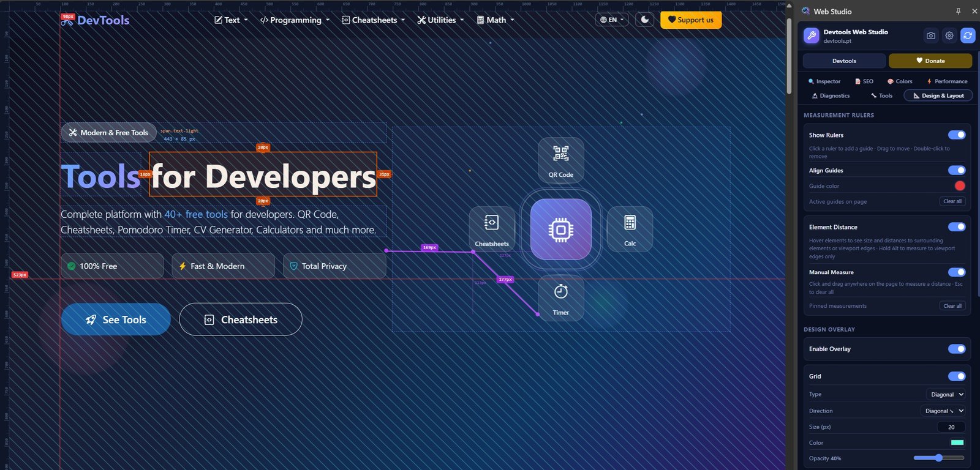Click the Devtools button in panel
This screenshot has height=470, width=980.
(x=844, y=61)
